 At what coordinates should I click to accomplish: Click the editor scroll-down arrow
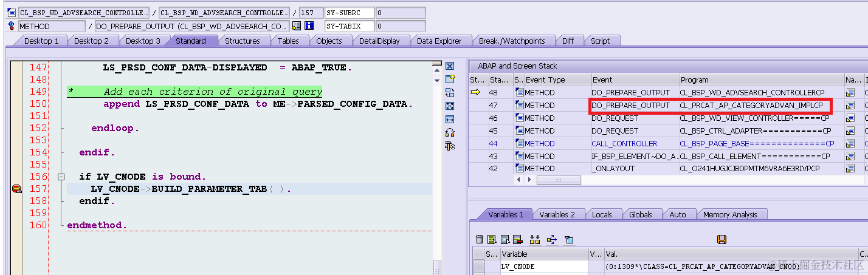point(436,80)
